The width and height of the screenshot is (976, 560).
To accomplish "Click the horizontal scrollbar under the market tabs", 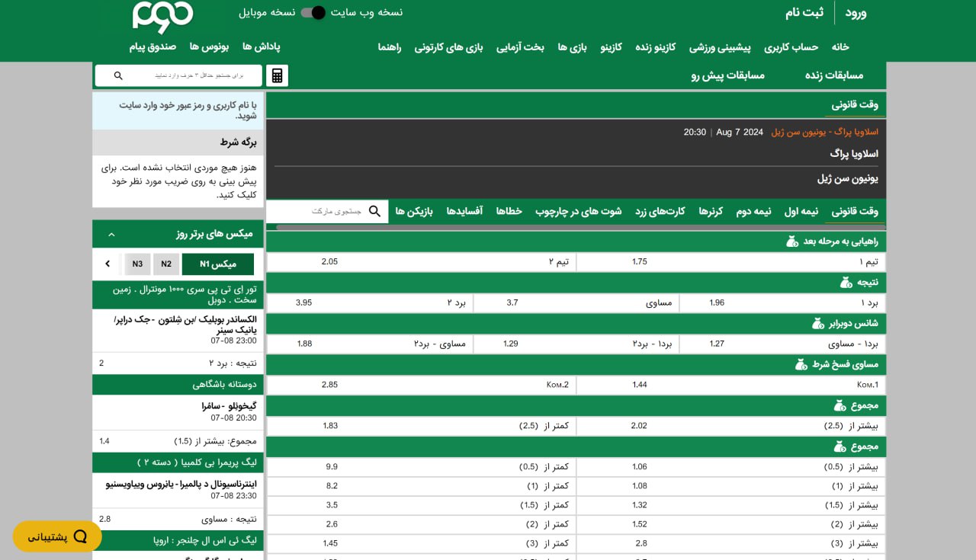I will pos(580,227).
